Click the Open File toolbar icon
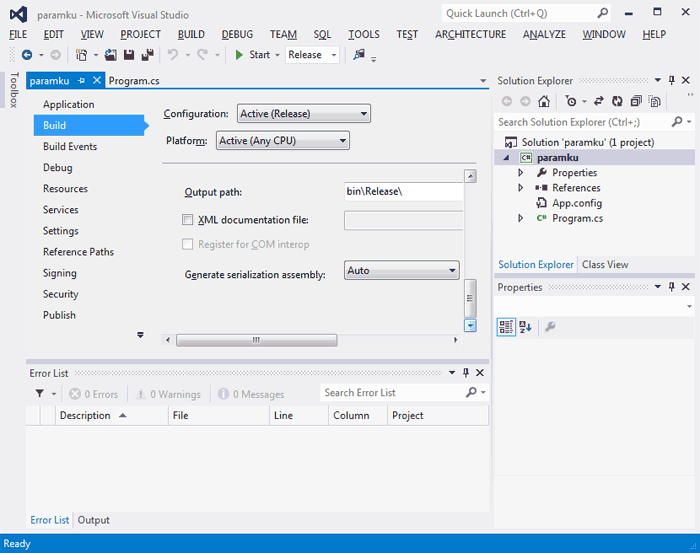The width and height of the screenshot is (700, 553). coord(110,55)
